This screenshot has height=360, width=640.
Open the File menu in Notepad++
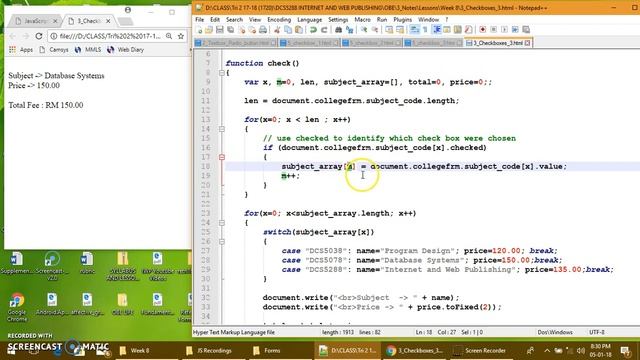point(200,20)
